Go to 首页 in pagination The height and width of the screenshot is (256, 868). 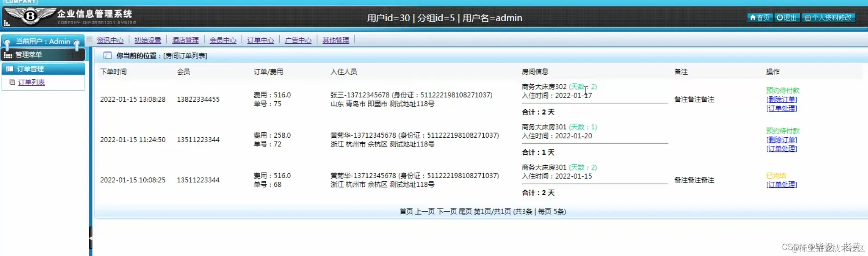point(406,211)
